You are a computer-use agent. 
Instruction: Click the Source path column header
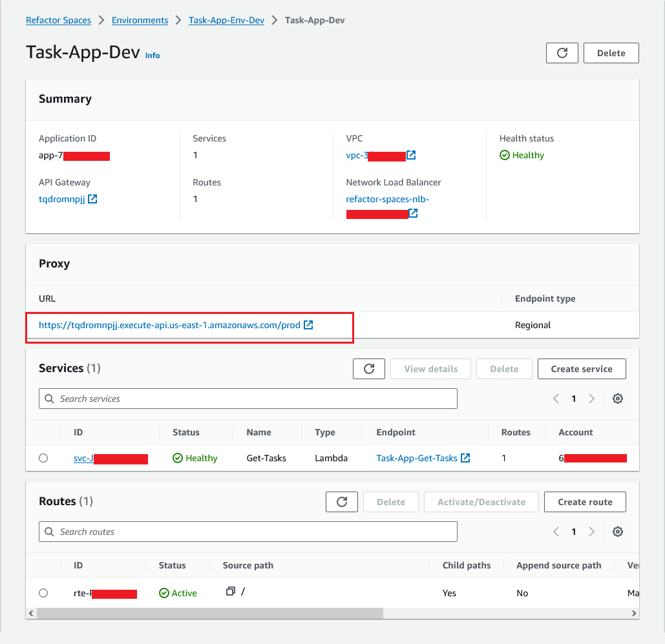tap(248, 565)
